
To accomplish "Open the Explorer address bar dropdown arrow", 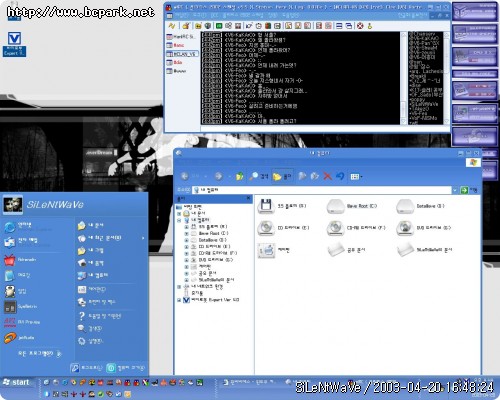I will click(455, 190).
